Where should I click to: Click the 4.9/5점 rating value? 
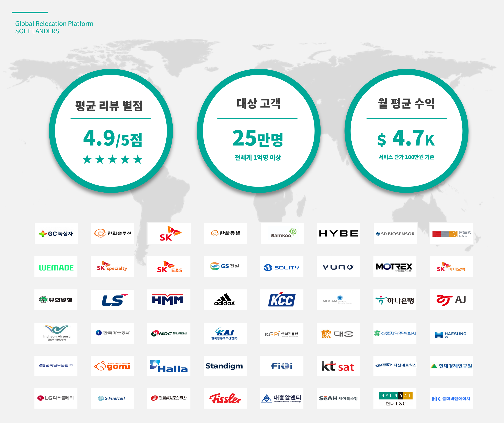113,138
